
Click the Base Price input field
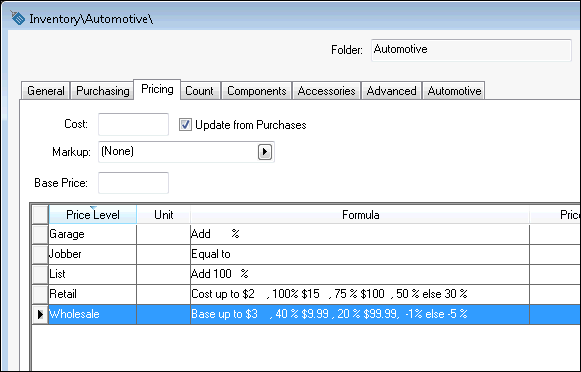coord(133,183)
